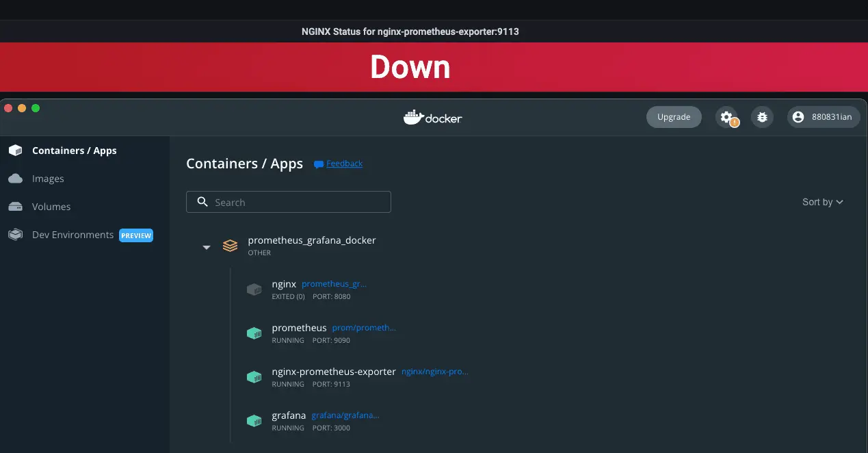This screenshot has height=453, width=868.
Task: Click the Upgrade button
Action: 674,116
